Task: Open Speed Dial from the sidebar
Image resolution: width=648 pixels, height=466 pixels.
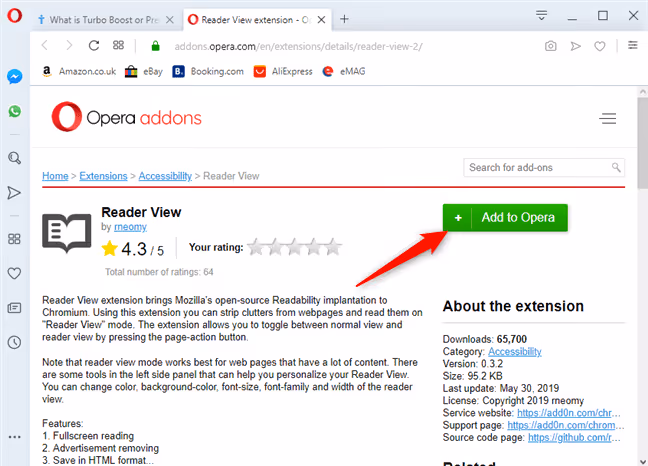Action: [14, 239]
